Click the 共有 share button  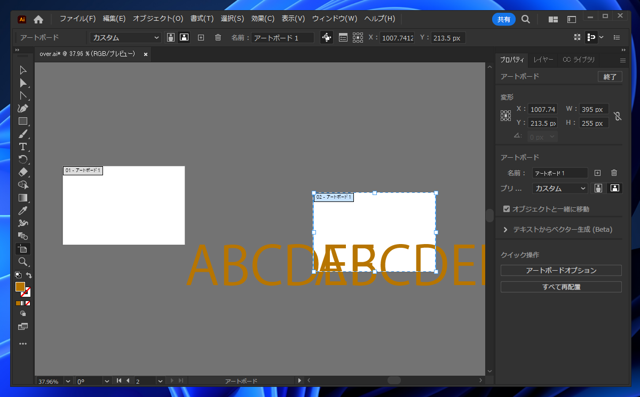tap(504, 19)
